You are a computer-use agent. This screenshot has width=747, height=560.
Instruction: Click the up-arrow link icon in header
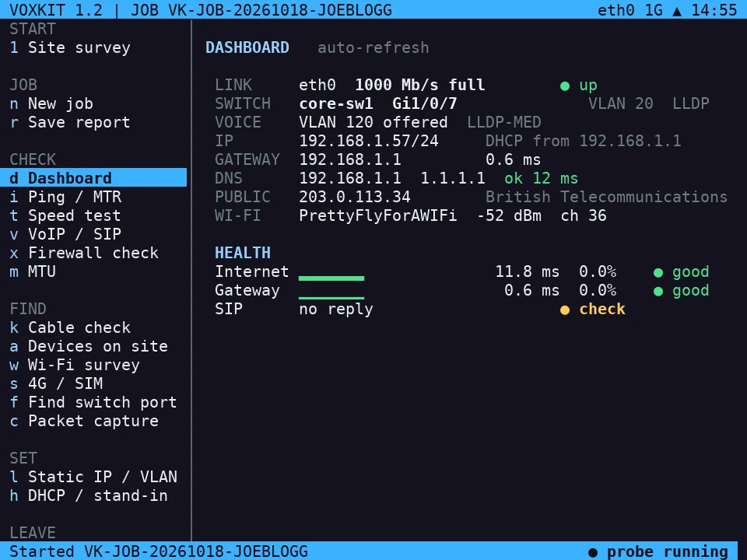[676, 11]
